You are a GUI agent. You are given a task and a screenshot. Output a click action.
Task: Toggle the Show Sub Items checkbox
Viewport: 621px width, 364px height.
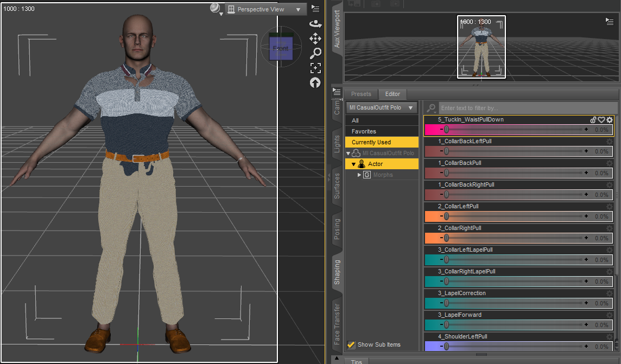[x=351, y=344]
